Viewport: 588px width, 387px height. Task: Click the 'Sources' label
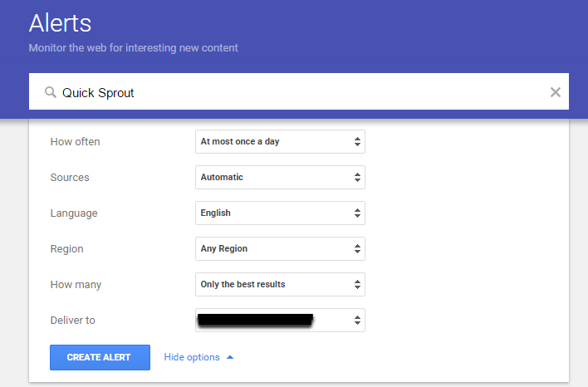(x=70, y=178)
